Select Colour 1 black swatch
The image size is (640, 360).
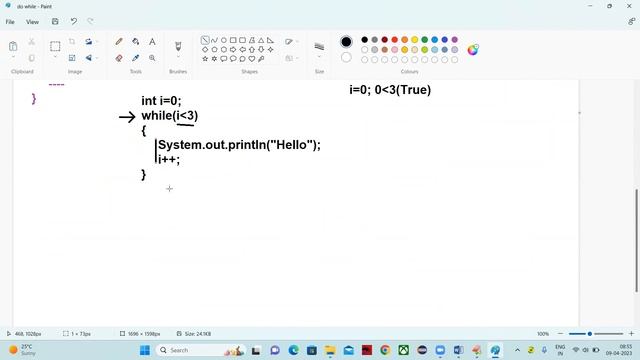(x=346, y=42)
